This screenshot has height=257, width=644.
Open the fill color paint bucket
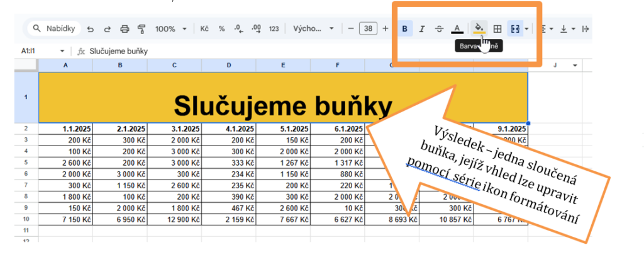pyautogui.click(x=479, y=29)
